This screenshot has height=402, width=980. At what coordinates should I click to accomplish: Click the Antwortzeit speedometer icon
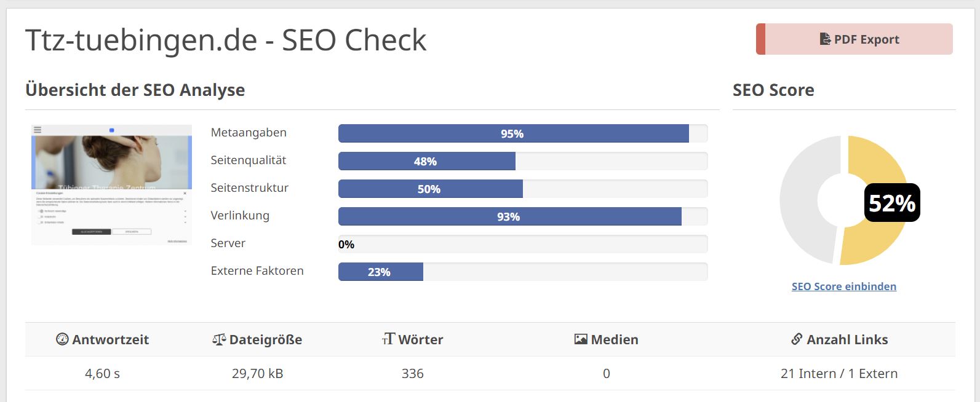(62, 339)
